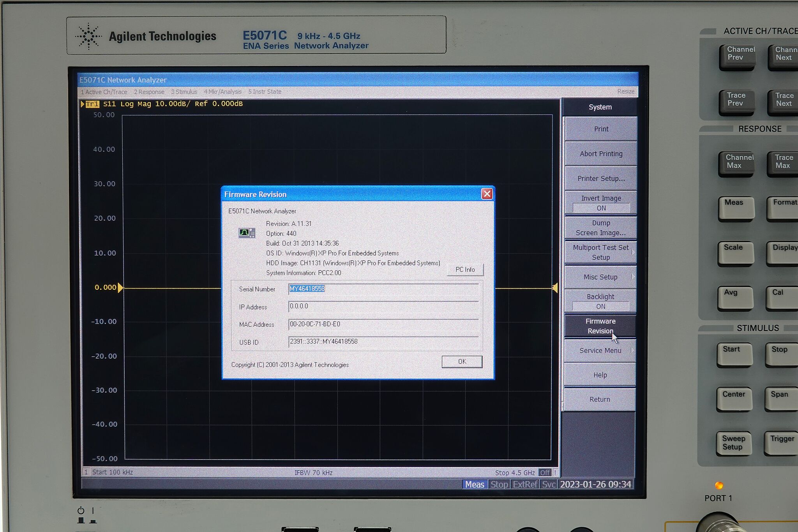The height and width of the screenshot is (532, 798).
Task: Click Option: 440 text
Action: (x=281, y=234)
